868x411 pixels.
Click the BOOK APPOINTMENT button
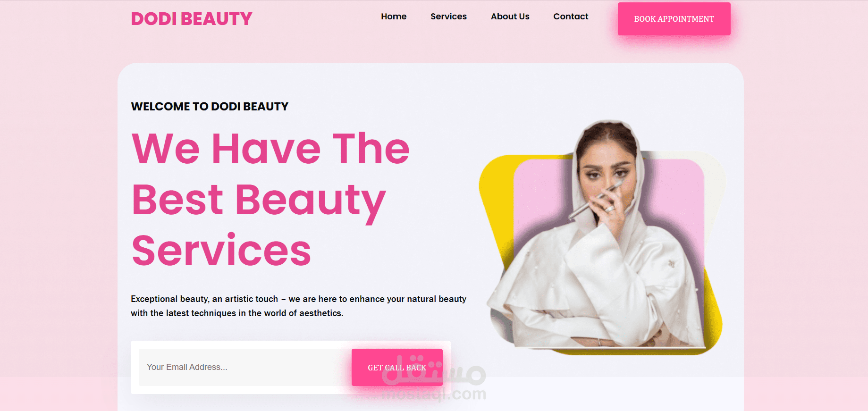tap(674, 19)
